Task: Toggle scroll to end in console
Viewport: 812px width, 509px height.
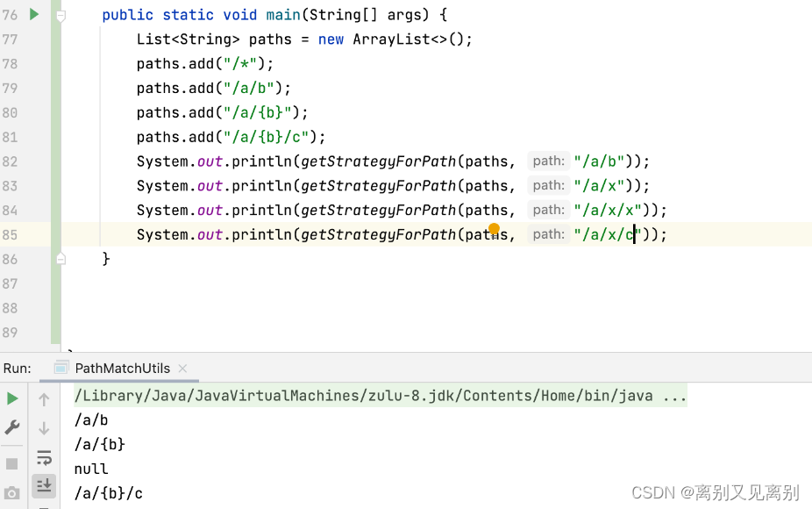Action: tap(44, 485)
